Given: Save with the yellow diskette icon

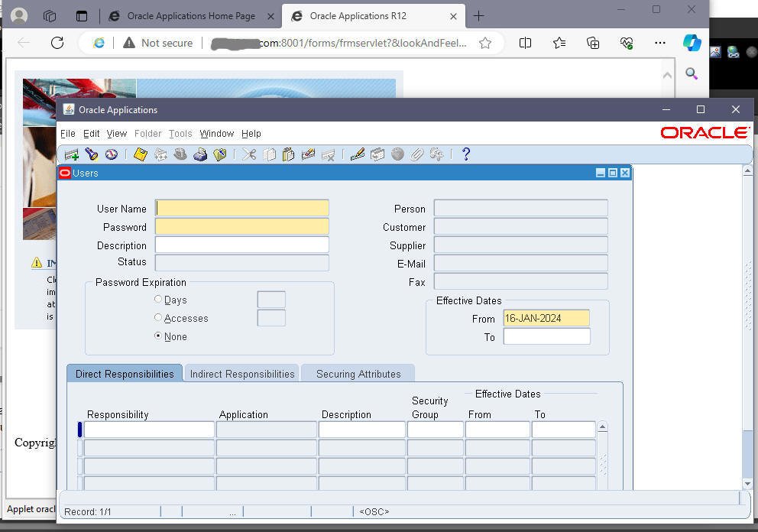Looking at the screenshot, I should point(140,154).
